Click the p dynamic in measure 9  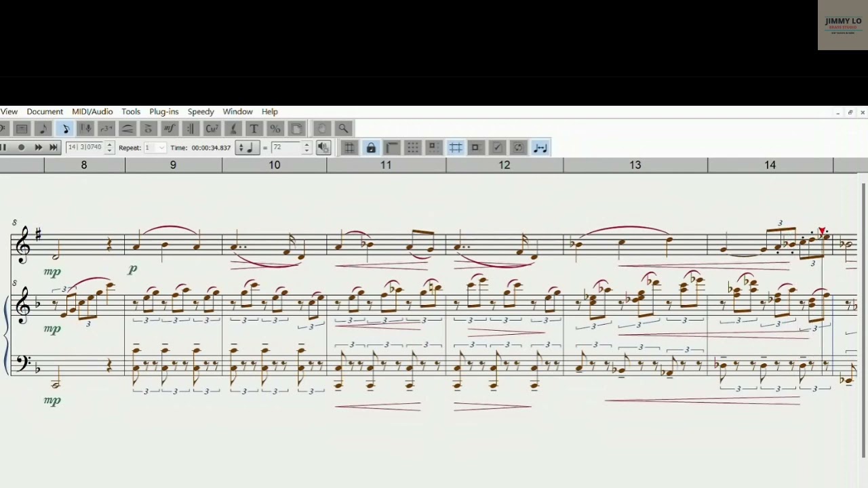133,270
